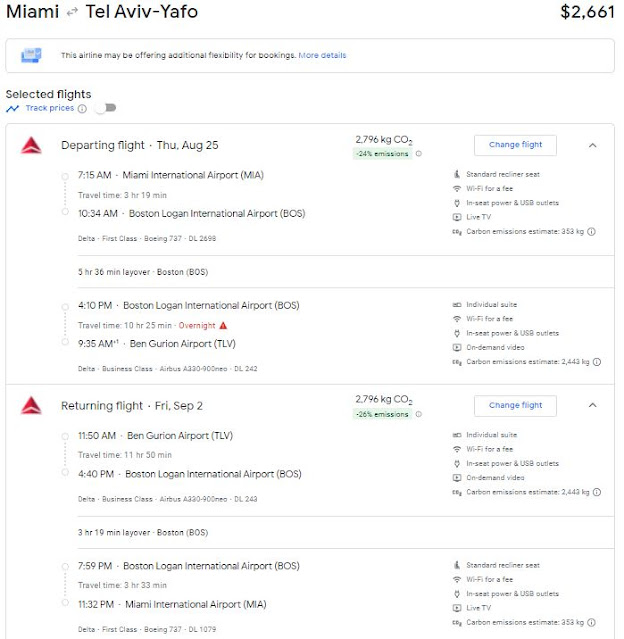
Task: Click the Wi-Fi icon for DL 2698 leg
Action: tap(457, 189)
